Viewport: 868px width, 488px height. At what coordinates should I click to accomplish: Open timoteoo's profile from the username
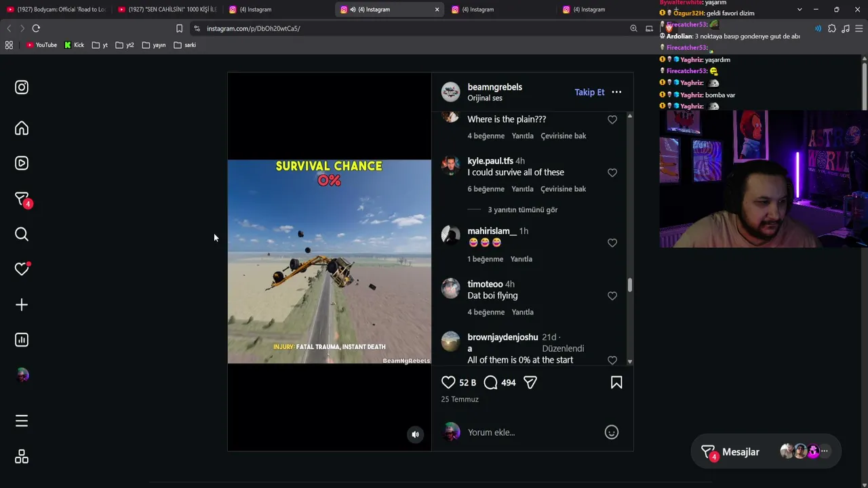(x=485, y=284)
